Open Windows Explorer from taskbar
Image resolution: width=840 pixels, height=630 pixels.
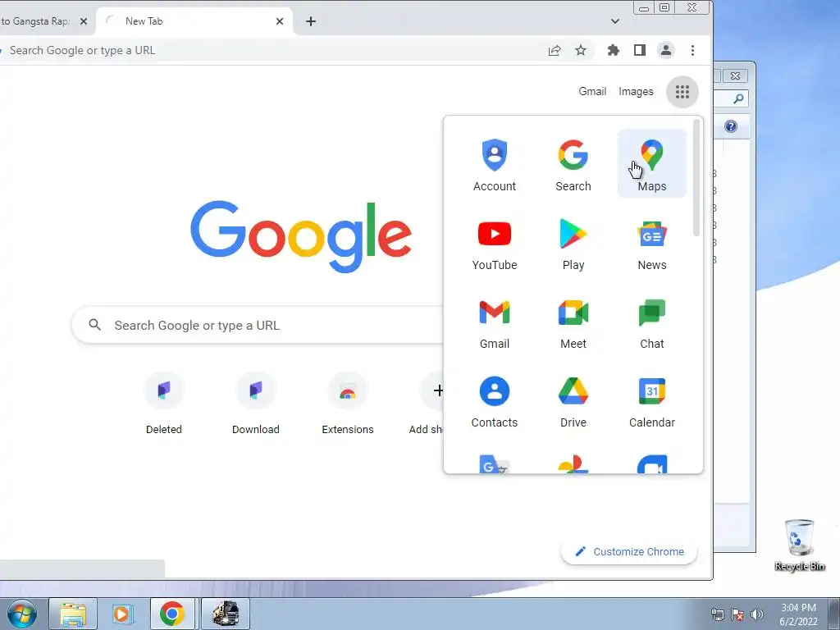click(x=73, y=614)
